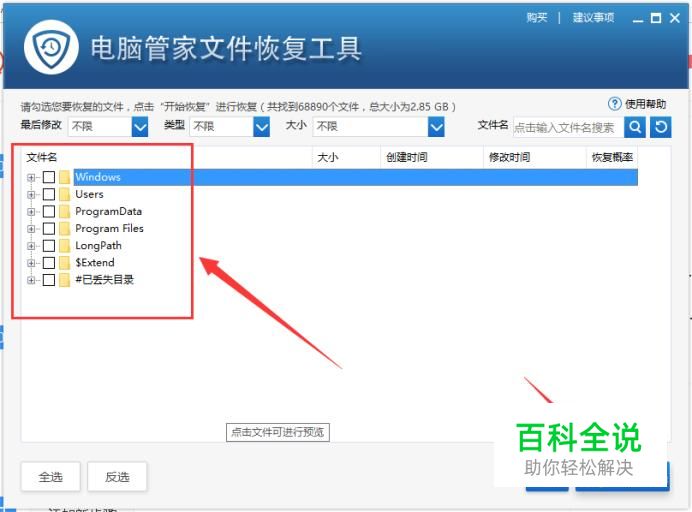Select the LongPath folder name
Viewport: 692px width, 512px height.
pyautogui.click(x=98, y=245)
